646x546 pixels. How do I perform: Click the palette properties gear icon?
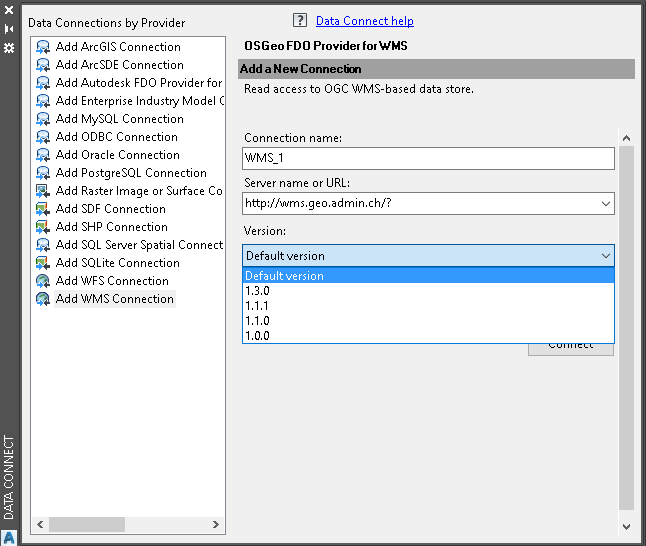click(x=9, y=47)
